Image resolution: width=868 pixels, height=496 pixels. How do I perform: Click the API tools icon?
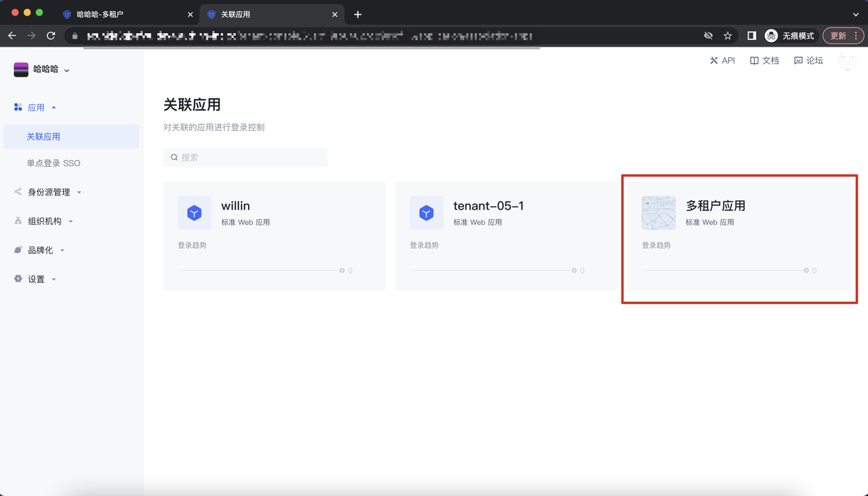point(714,60)
